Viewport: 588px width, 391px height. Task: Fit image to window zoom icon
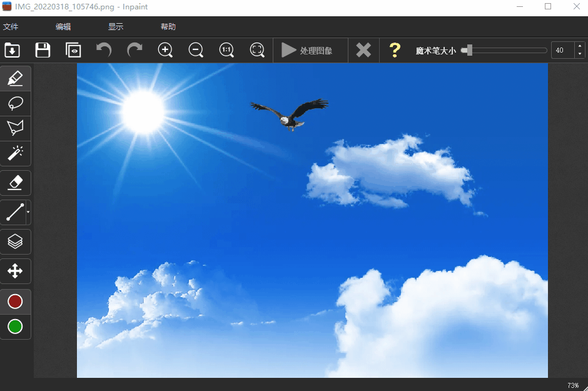(x=257, y=50)
